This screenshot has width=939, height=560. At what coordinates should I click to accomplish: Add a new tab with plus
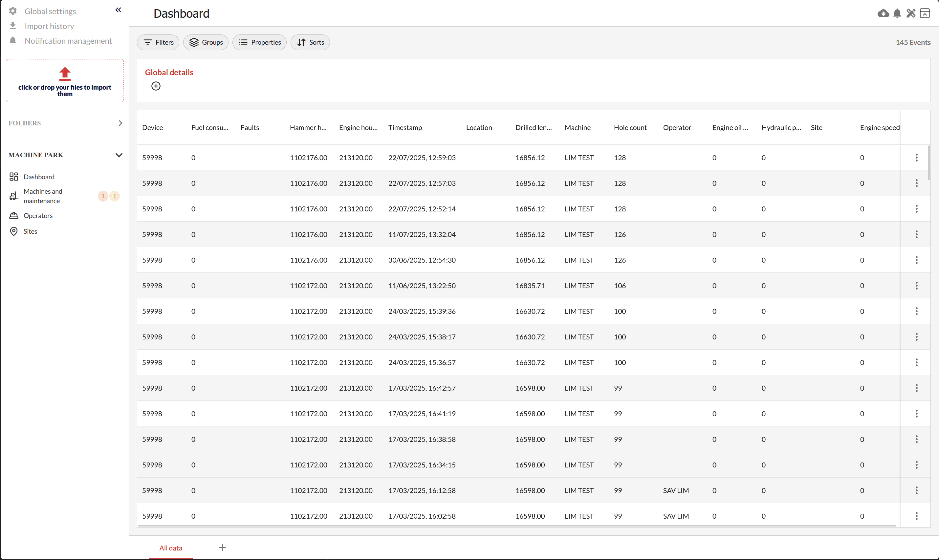click(222, 548)
